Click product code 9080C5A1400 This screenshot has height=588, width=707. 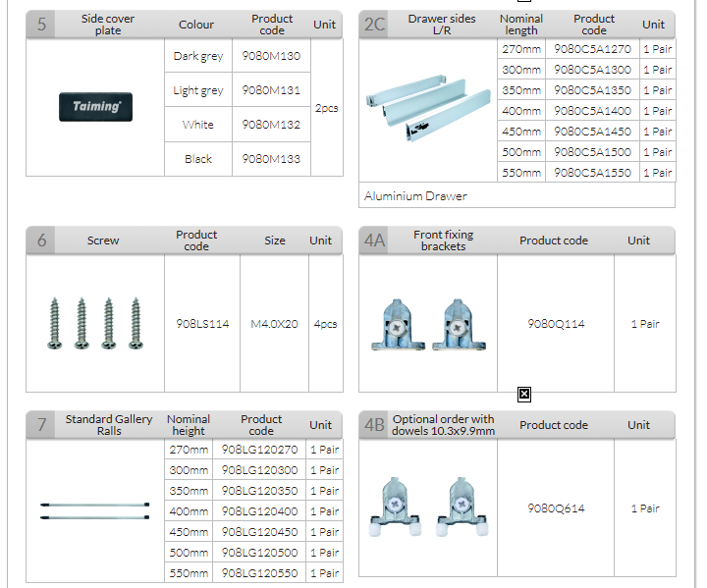592,111
